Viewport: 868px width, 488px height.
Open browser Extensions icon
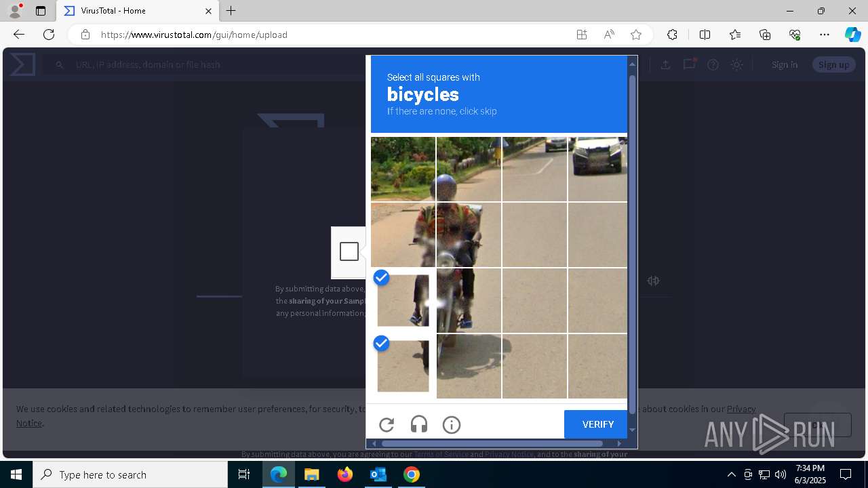coord(672,35)
